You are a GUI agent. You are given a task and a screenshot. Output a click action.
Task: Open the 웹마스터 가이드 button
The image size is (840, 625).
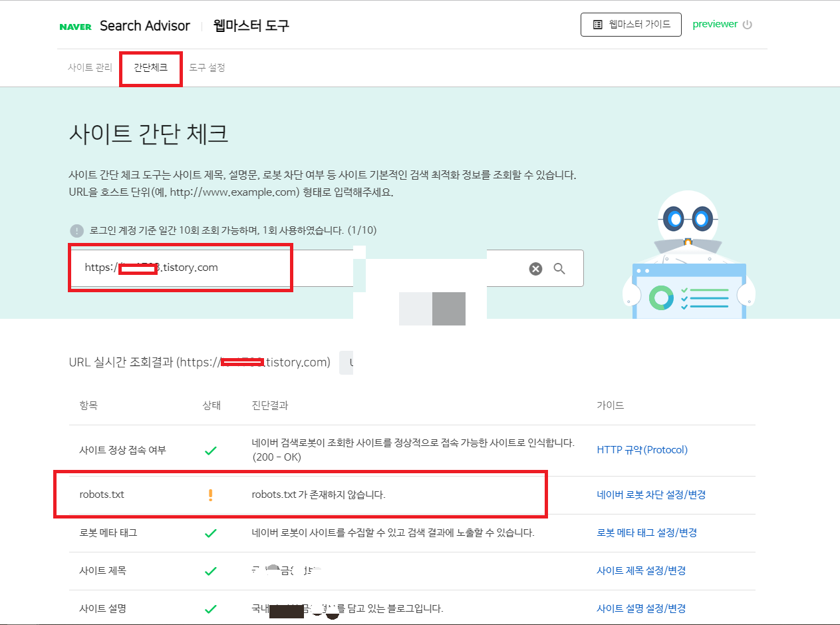click(x=630, y=25)
